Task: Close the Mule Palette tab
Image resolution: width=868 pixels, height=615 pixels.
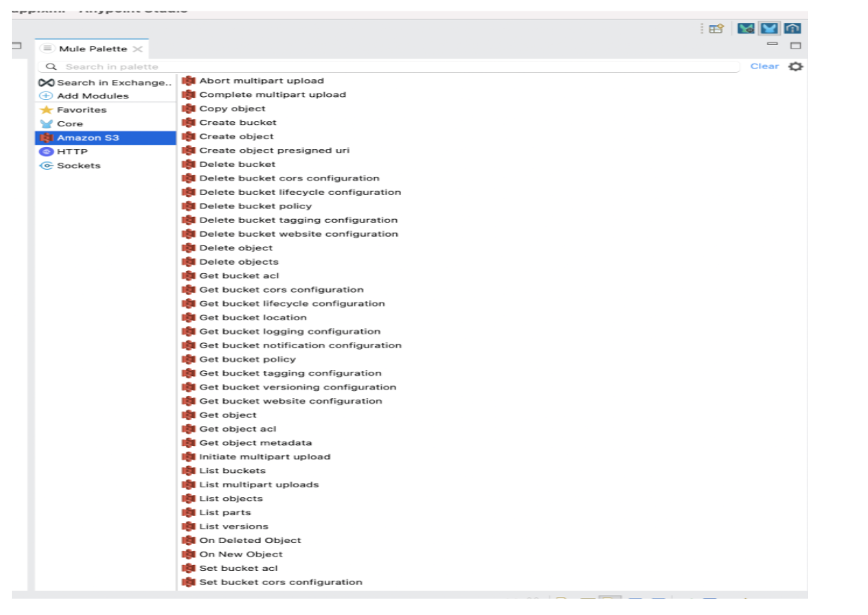Action: pyautogui.click(x=138, y=49)
